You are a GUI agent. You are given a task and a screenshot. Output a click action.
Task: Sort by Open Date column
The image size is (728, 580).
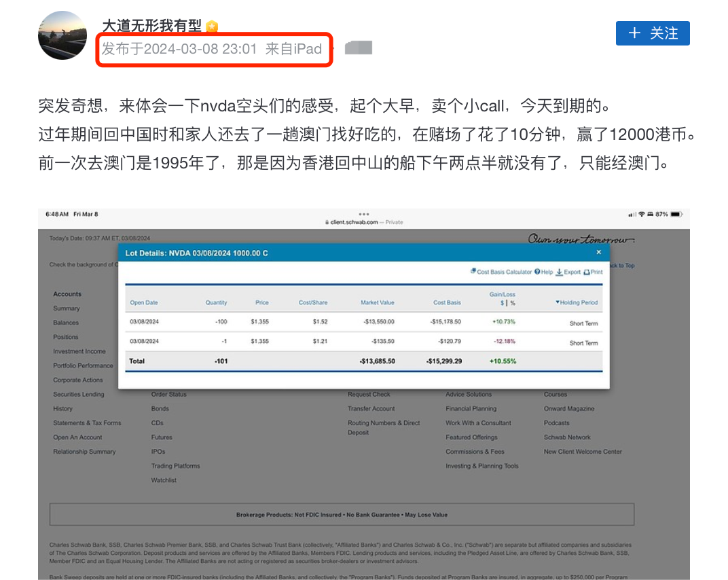click(x=144, y=303)
